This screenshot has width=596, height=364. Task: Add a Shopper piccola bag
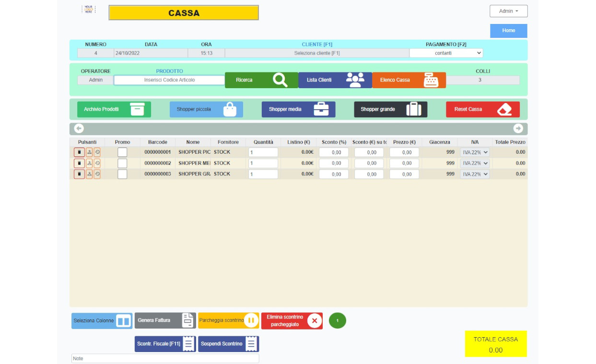pos(206,109)
